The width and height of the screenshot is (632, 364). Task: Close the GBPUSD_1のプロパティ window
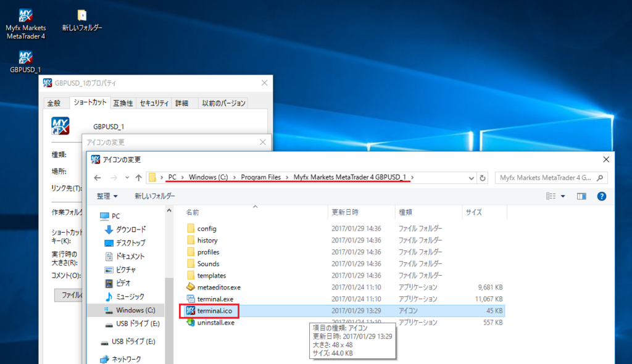pyautogui.click(x=264, y=83)
